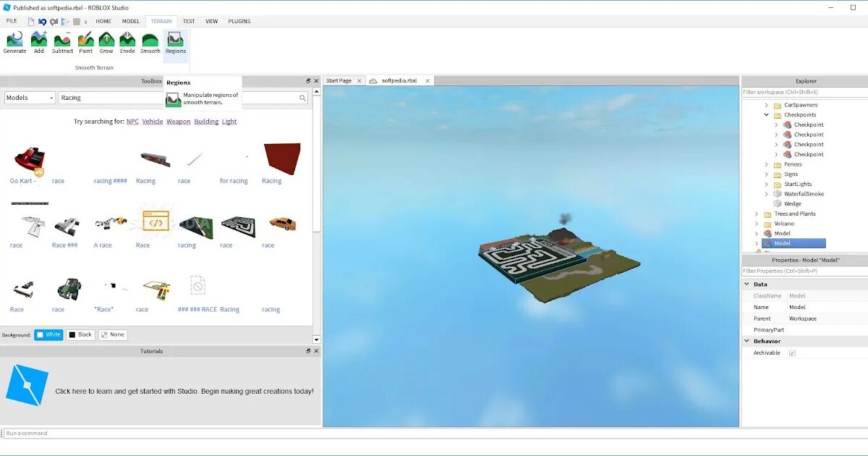The width and height of the screenshot is (868, 456).
Task: Set Toolbox background to Black
Action: [x=80, y=335]
